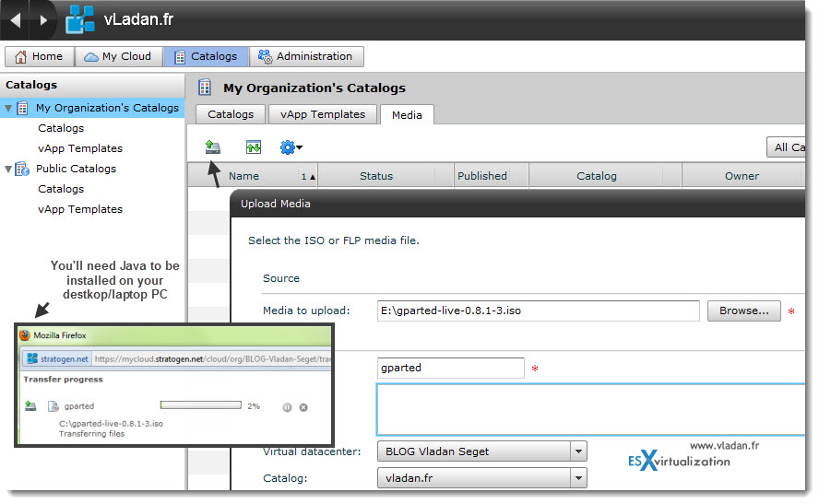Click the stratogen.net site identity button
This screenshot has height=504, width=819.
click(x=57, y=359)
